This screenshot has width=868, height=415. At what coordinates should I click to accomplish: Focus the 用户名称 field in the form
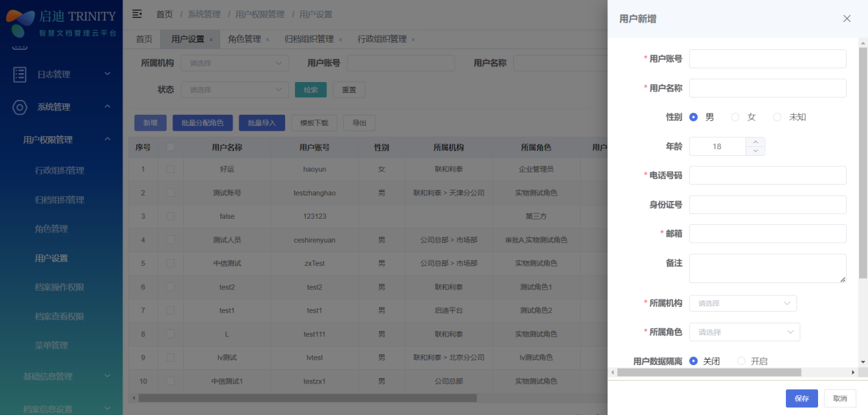[x=767, y=88]
